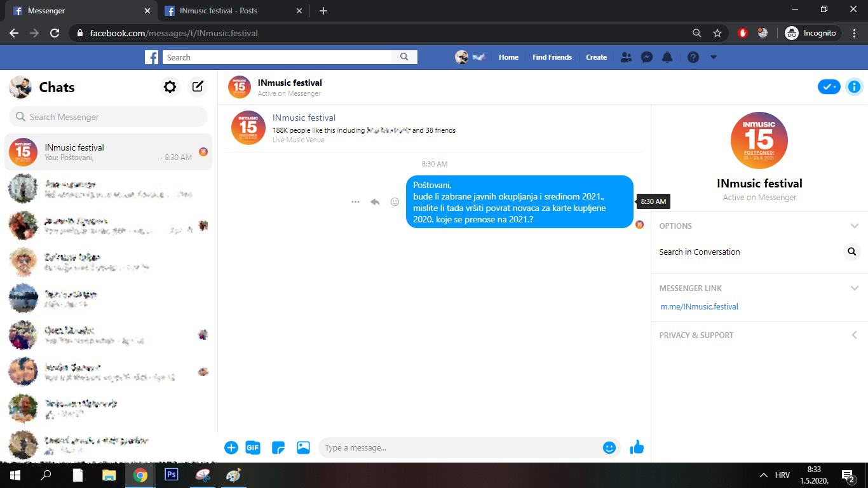Attach a photo file icon
Viewport: 868px width, 488px height.
303,448
